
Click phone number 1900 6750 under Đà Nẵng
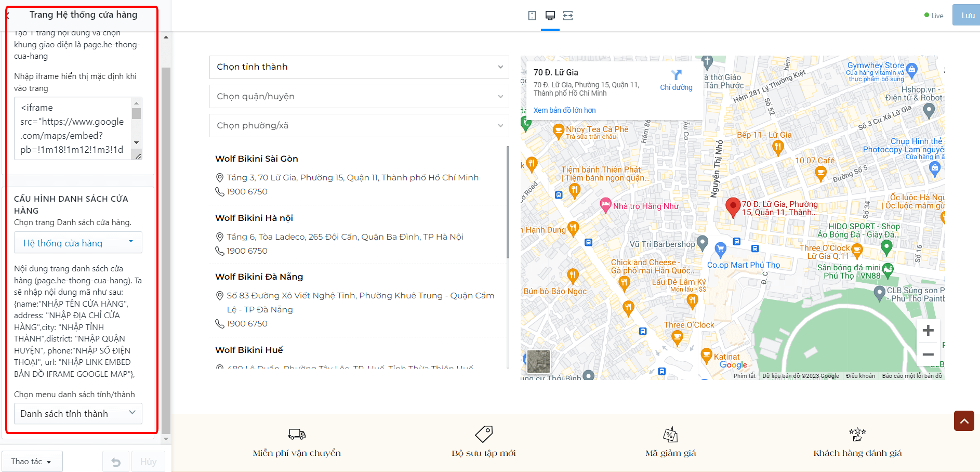click(247, 324)
